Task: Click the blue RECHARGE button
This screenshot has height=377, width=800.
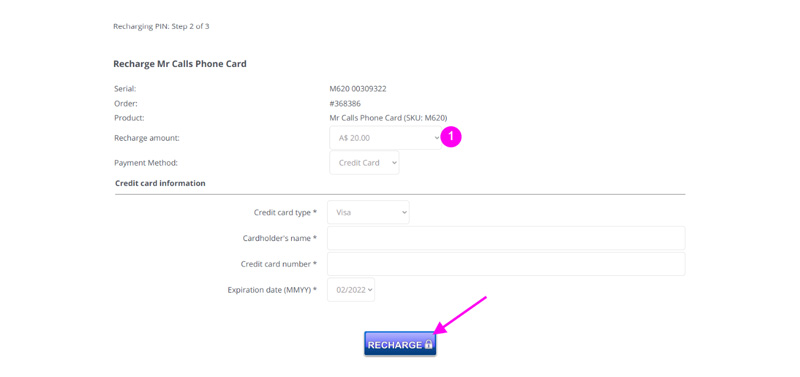Action: (400, 344)
